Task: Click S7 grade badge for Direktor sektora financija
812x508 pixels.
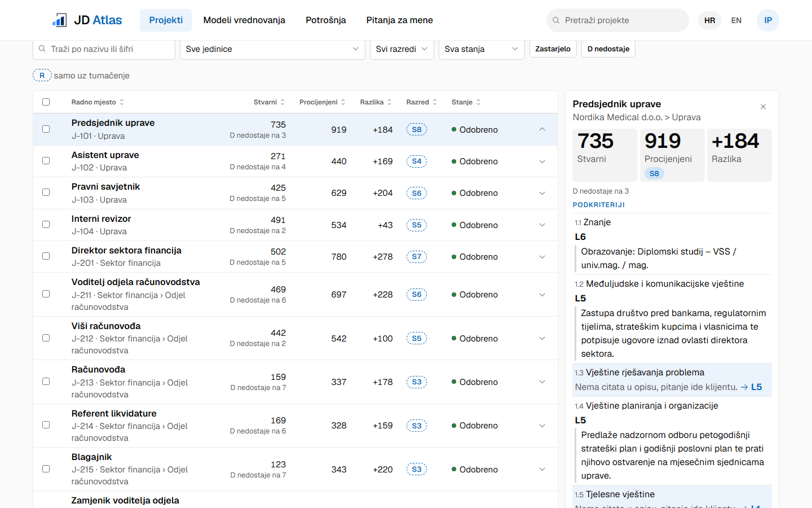Action: point(417,257)
